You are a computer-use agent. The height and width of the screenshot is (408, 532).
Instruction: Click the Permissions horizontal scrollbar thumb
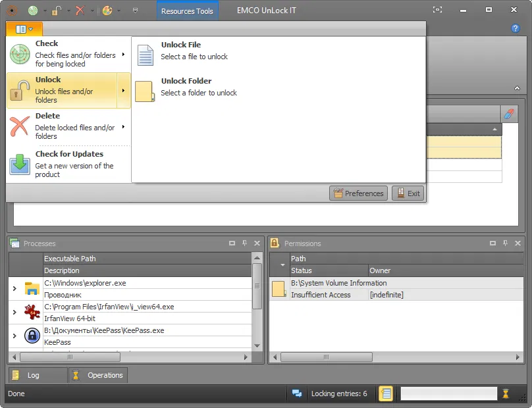tap(327, 357)
